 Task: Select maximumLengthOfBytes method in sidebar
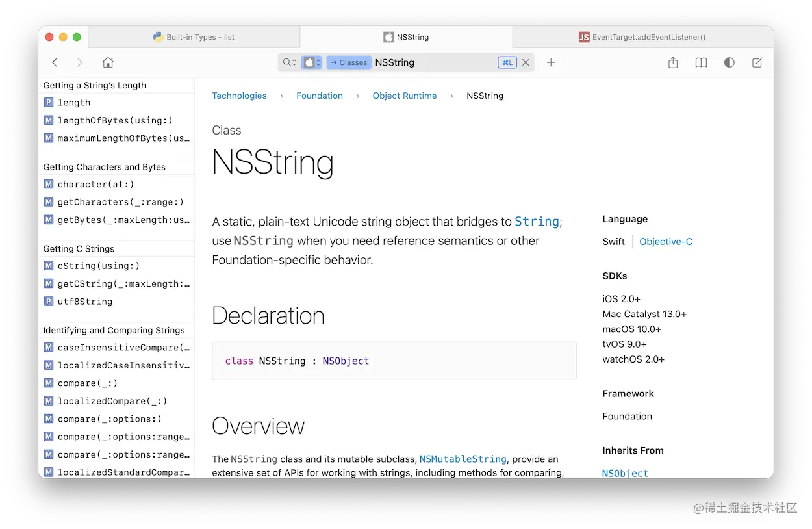117,138
